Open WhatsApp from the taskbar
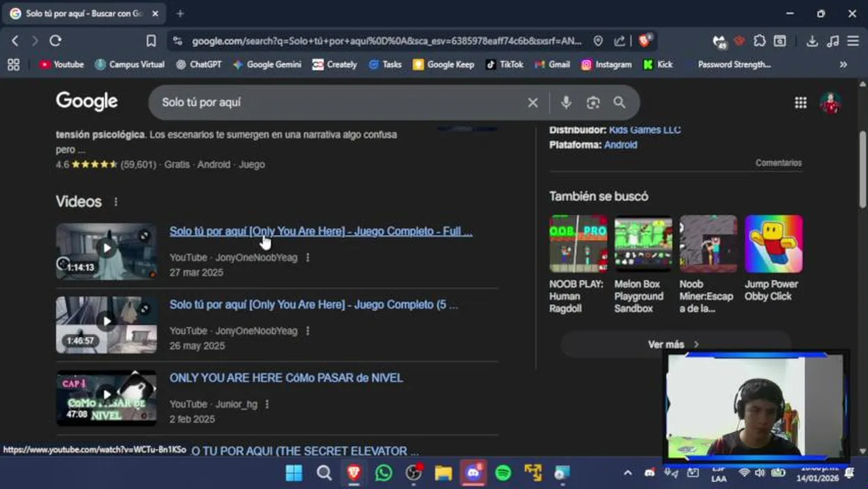868x489 pixels. (384, 473)
